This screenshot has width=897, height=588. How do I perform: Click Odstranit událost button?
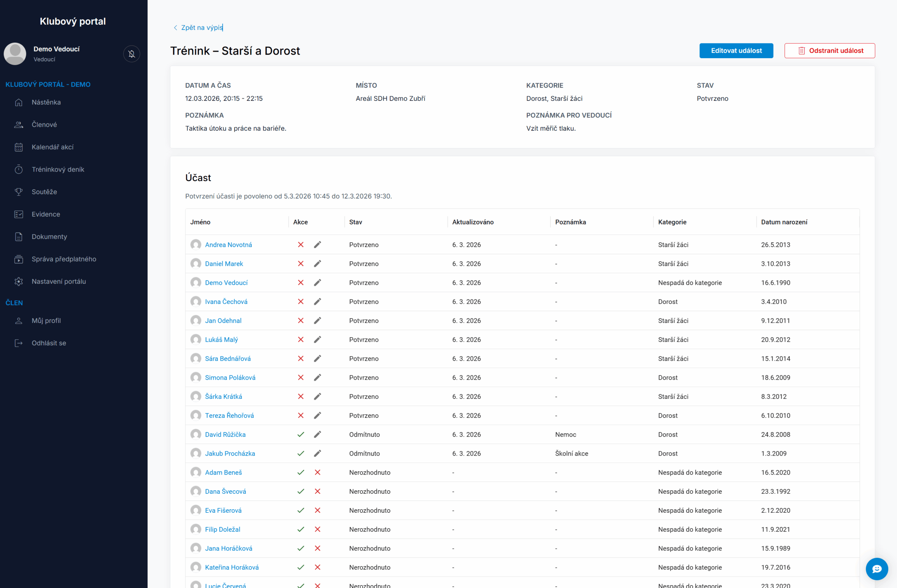[829, 50]
